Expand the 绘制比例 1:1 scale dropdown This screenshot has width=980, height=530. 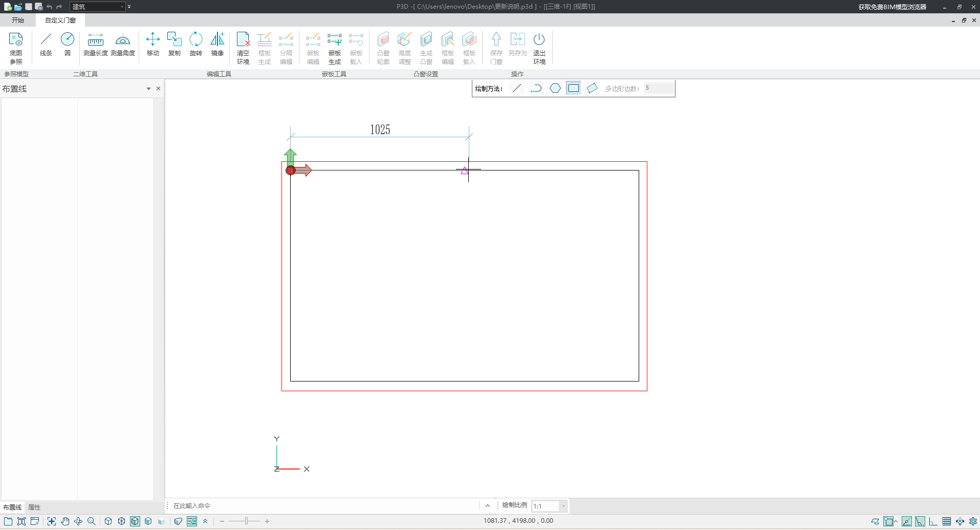pos(563,506)
